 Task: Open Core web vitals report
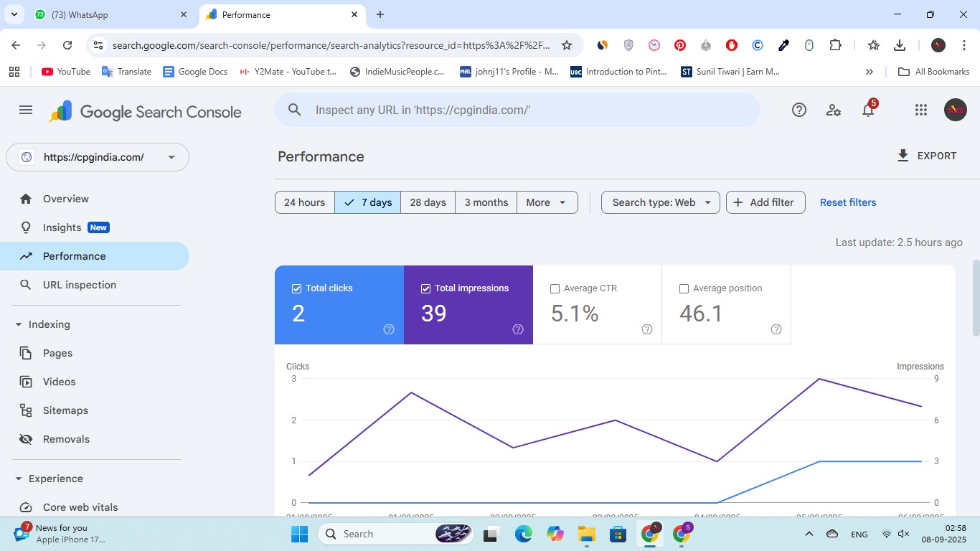95,507
